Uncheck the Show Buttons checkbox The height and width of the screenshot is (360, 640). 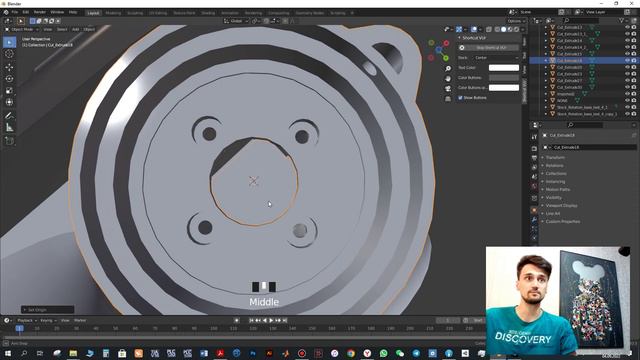pos(460,98)
